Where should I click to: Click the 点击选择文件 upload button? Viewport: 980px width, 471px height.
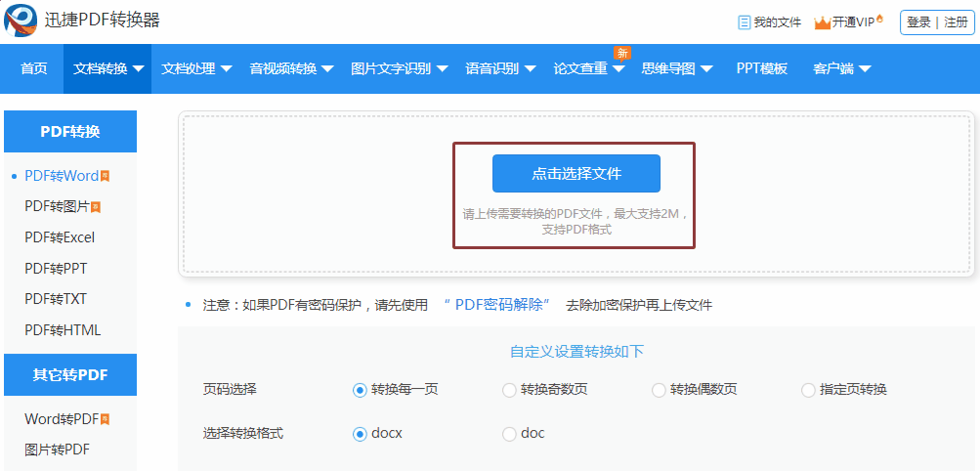click(576, 174)
